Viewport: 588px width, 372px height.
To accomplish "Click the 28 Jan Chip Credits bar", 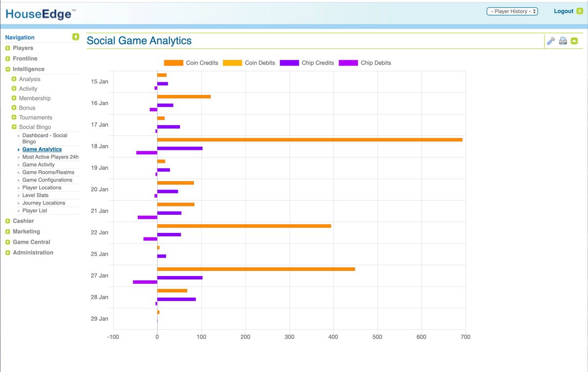I will coord(176,299).
